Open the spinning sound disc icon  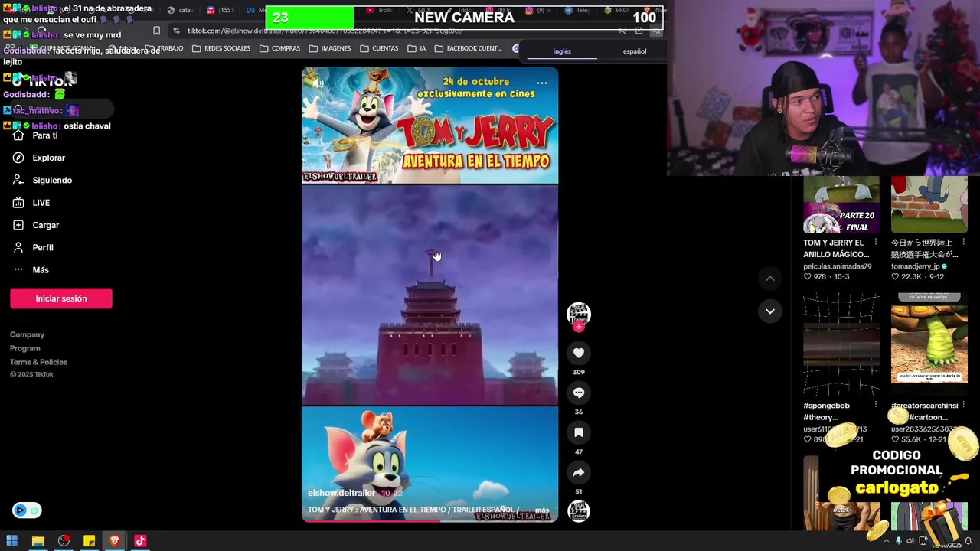click(579, 511)
